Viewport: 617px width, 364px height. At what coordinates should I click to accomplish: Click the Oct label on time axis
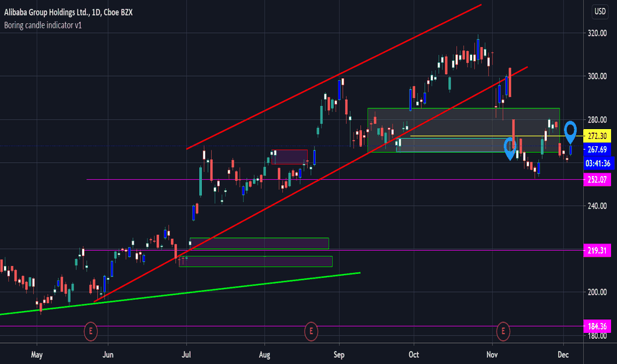coord(414,355)
